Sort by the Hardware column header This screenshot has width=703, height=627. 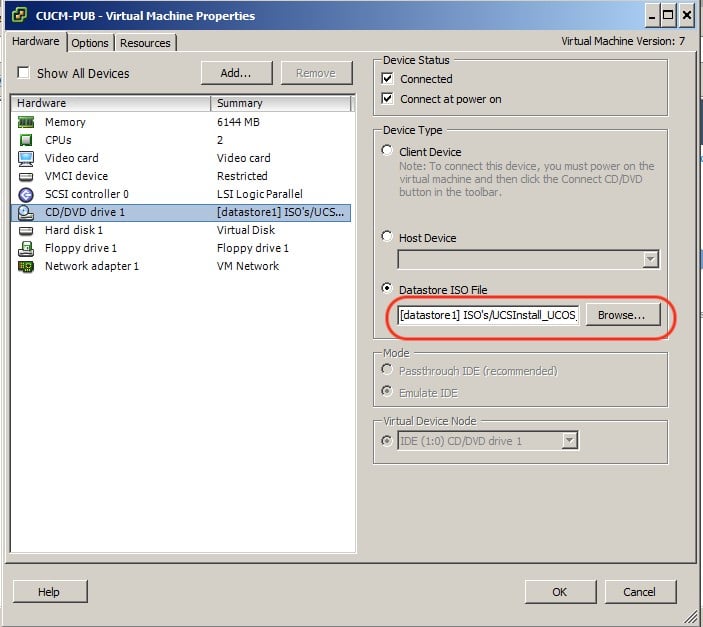111,103
